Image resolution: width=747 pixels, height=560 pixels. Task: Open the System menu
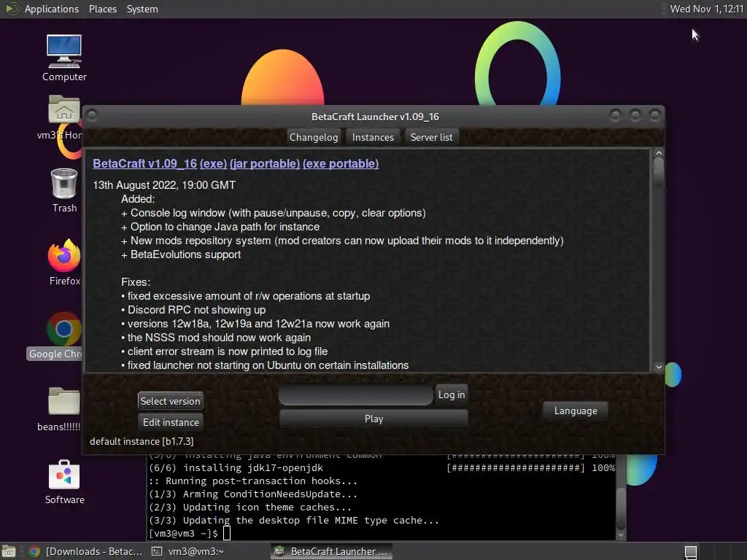point(142,9)
